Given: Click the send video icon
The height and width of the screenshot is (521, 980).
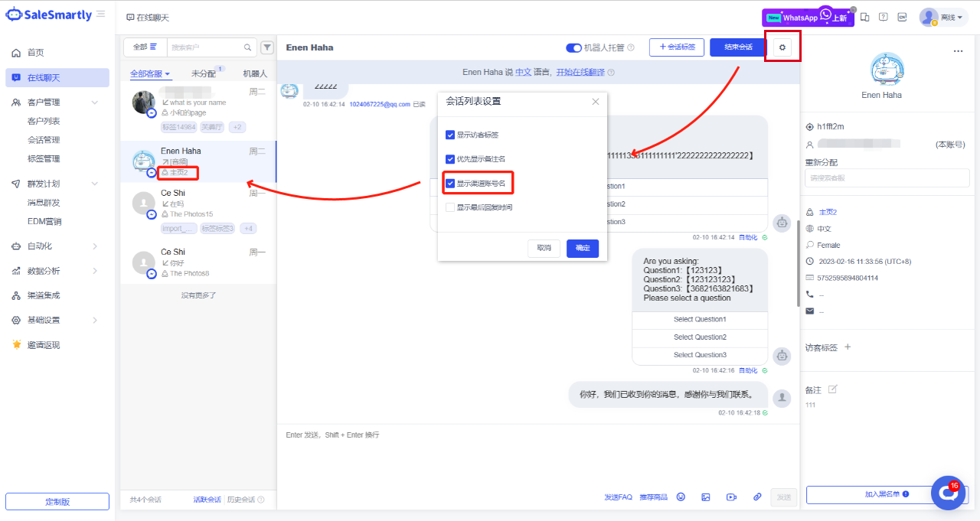Looking at the screenshot, I should 731,497.
